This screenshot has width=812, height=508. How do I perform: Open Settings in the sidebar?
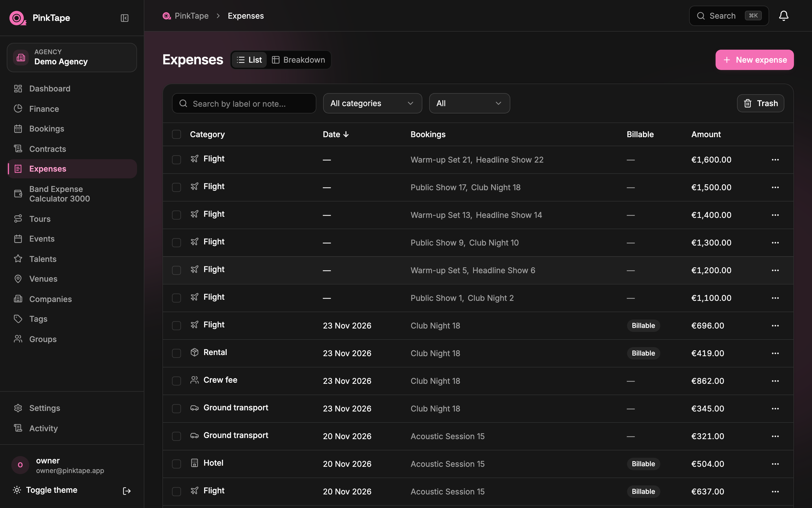72,408
